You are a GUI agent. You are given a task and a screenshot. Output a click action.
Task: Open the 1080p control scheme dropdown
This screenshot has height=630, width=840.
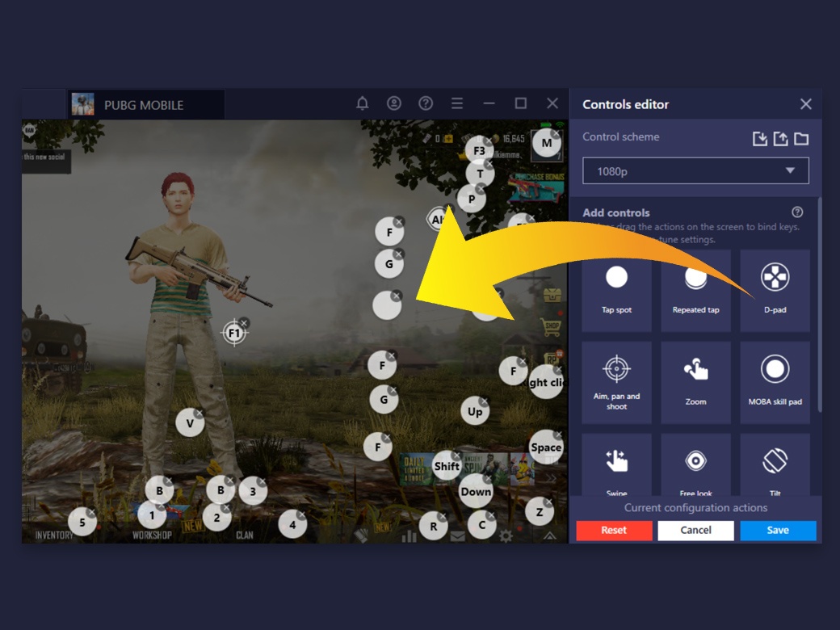(x=695, y=171)
